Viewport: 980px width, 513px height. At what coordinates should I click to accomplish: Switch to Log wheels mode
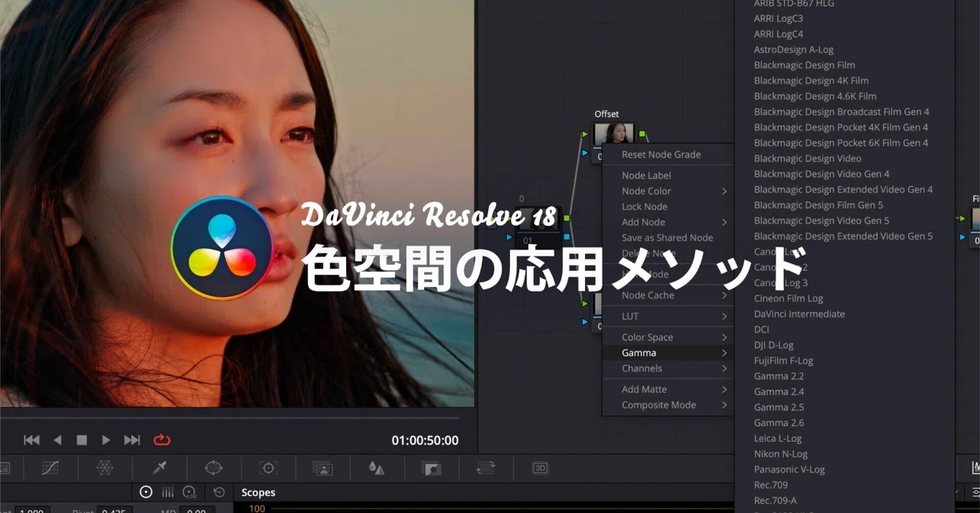(189, 492)
